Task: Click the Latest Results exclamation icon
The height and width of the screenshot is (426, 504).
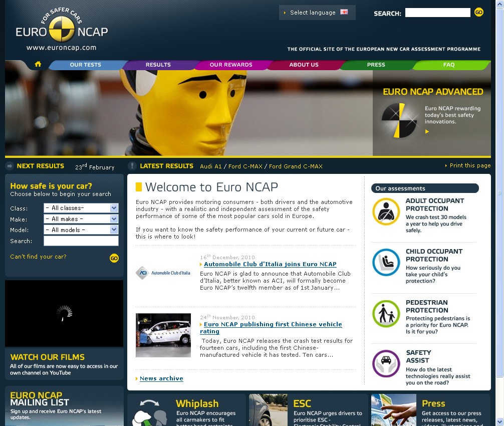Action: tap(132, 166)
